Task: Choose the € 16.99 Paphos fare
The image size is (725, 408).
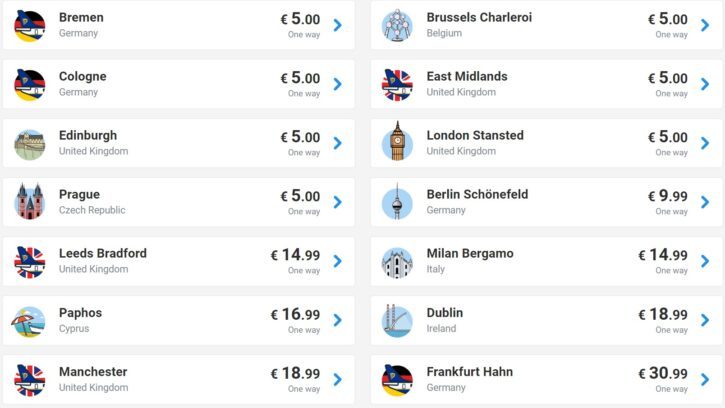Action: click(x=295, y=315)
